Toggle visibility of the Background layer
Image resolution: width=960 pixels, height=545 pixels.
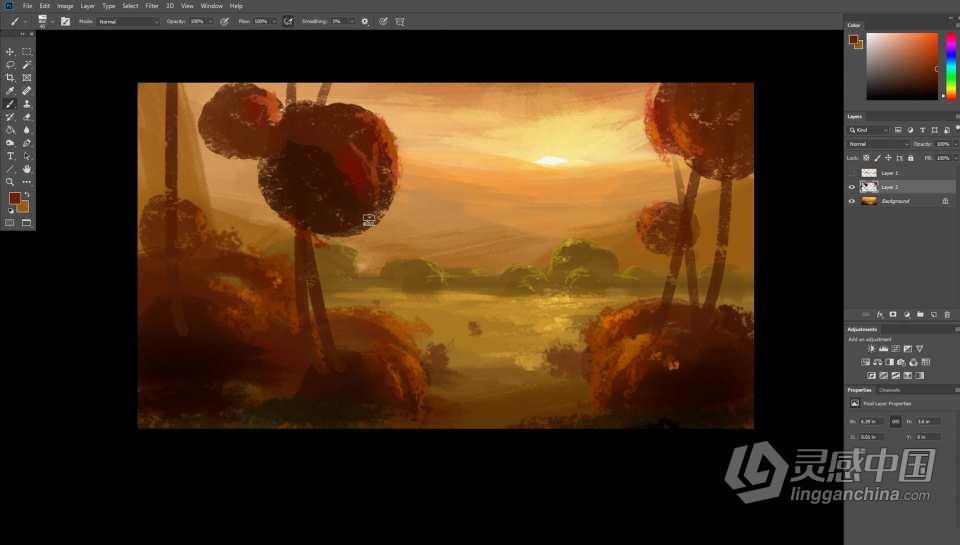852,201
